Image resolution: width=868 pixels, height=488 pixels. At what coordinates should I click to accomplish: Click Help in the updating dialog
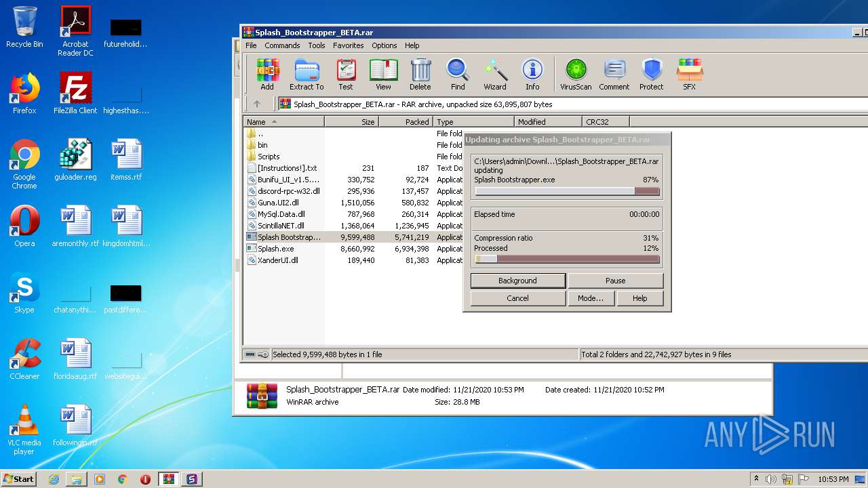[x=639, y=298]
